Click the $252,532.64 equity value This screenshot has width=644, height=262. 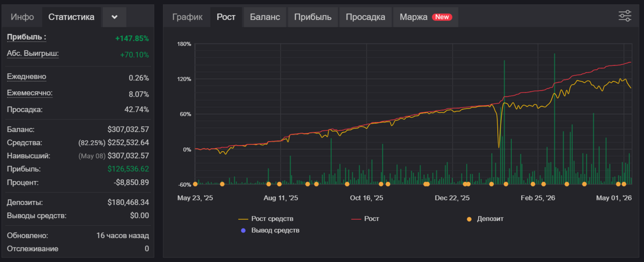click(128, 142)
